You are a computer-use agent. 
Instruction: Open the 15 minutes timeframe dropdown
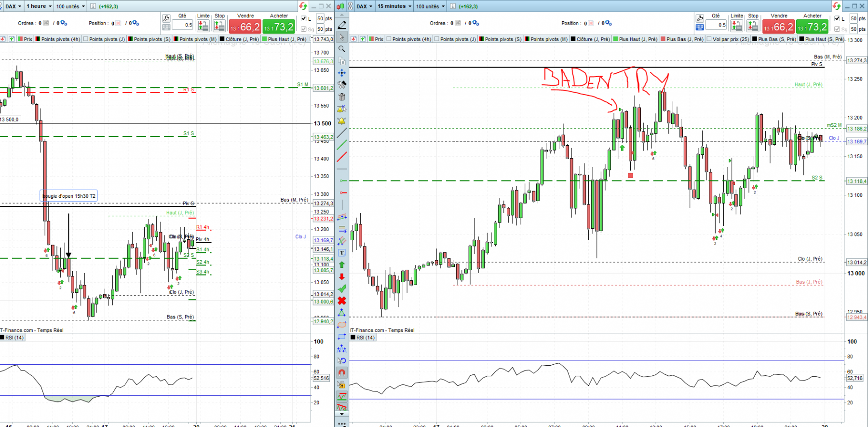click(x=394, y=6)
